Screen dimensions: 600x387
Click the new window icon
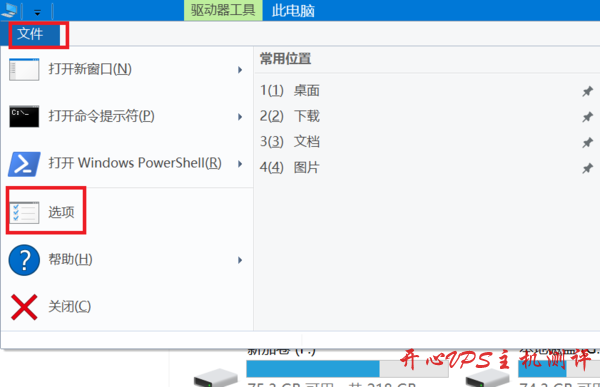tap(24, 69)
